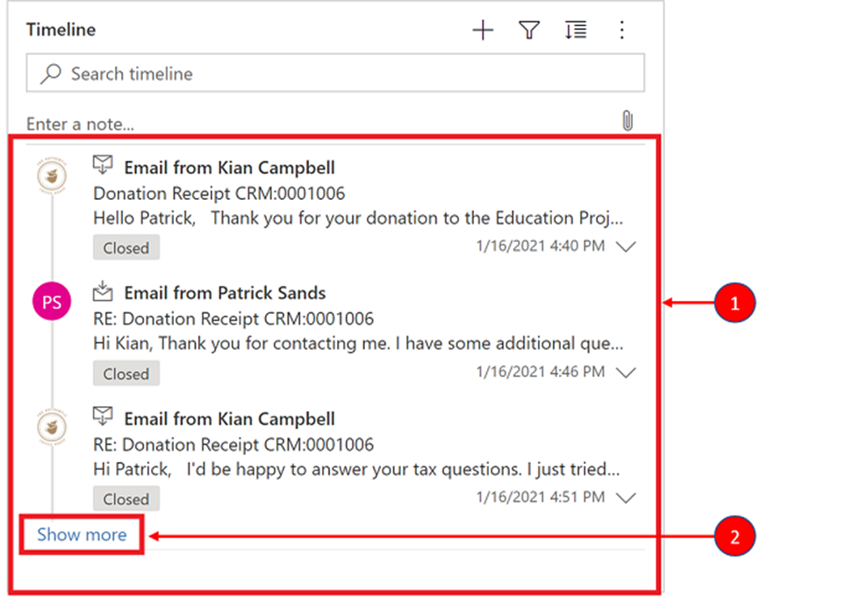Expand the 4:46 PM email chevron

(626, 373)
